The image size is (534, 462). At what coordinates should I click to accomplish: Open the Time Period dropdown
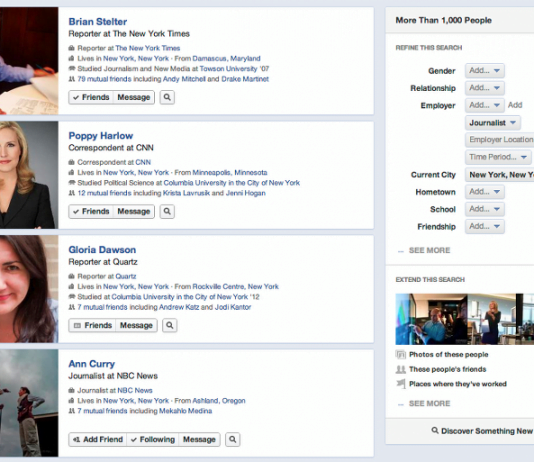(x=498, y=157)
